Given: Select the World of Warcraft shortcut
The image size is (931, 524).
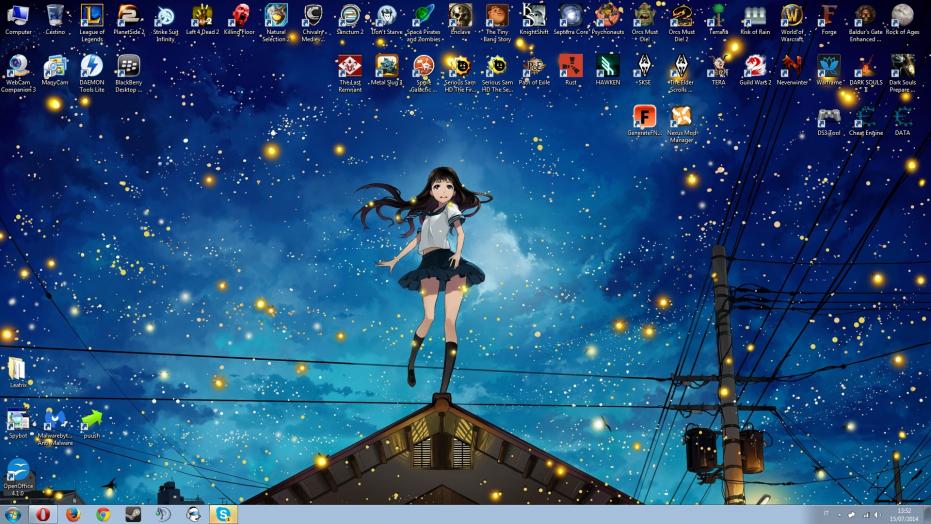Looking at the screenshot, I should [x=792, y=23].
